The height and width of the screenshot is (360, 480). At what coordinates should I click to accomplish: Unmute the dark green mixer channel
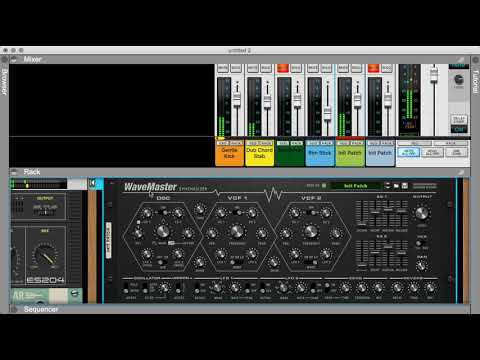(x=283, y=68)
